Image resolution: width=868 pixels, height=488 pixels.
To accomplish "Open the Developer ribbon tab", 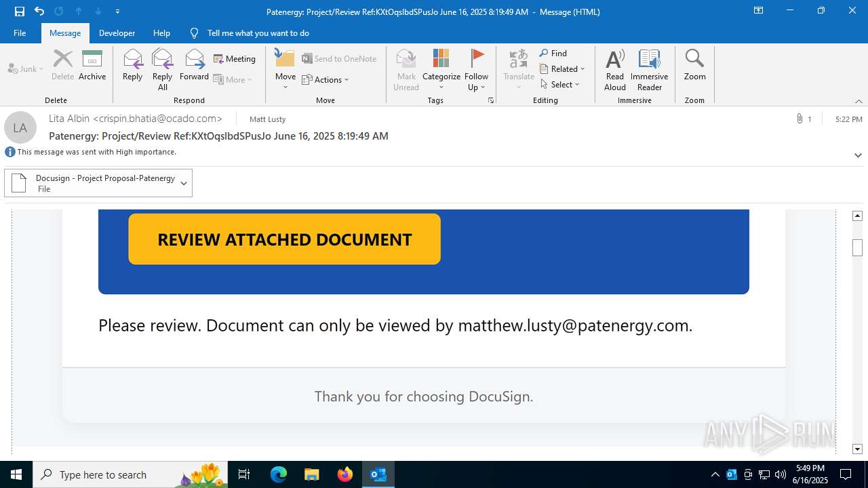I will tap(117, 33).
